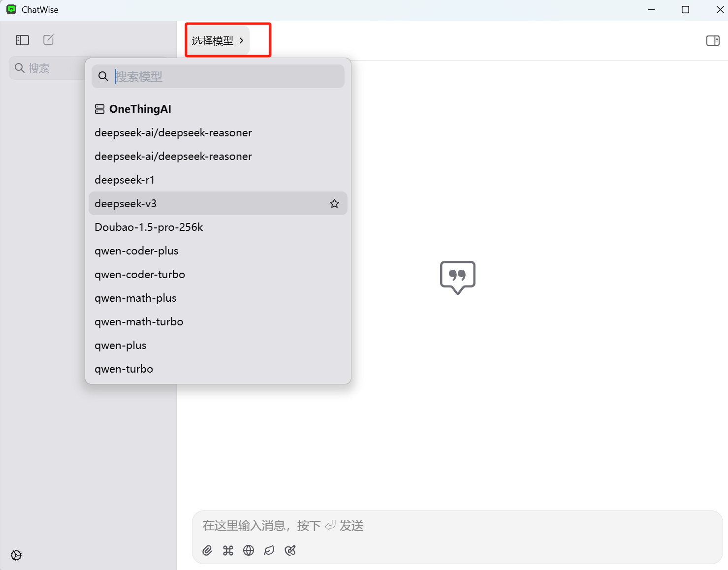The image size is (728, 570).
Task: Click the ChatWise app logo in title bar
Action: (x=11, y=9)
